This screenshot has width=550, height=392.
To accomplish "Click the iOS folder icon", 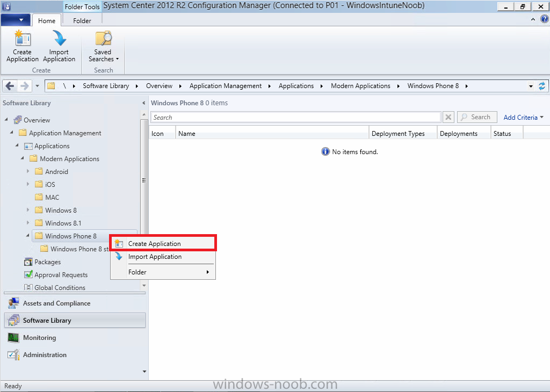I will (x=39, y=184).
